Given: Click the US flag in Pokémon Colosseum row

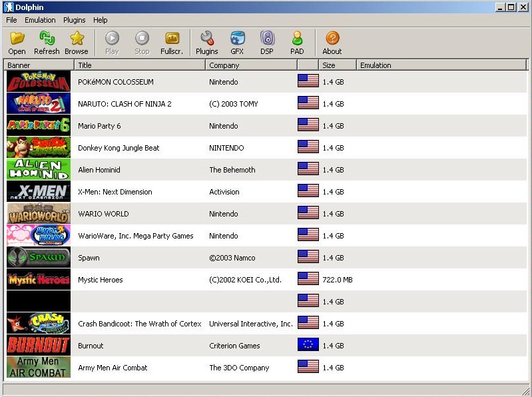Looking at the screenshot, I should click(308, 81).
